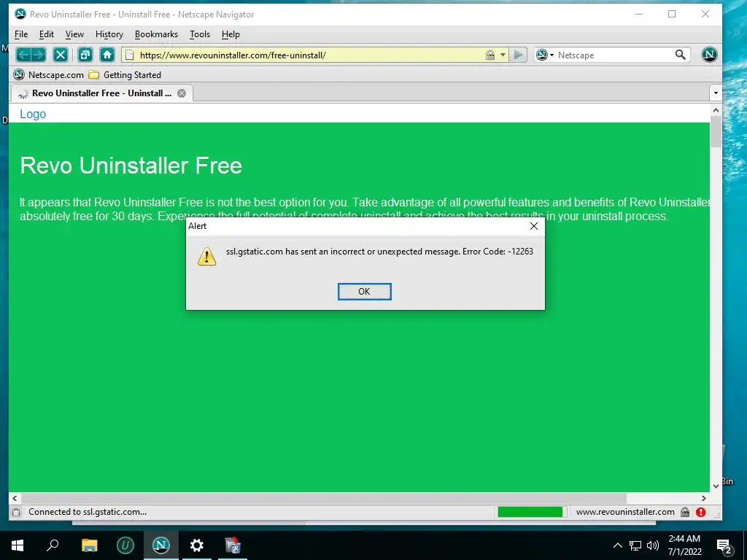Image resolution: width=747 pixels, height=560 pixels.
Task: Open File Explorer from taskbar
Action: click(x=89, y=545)
